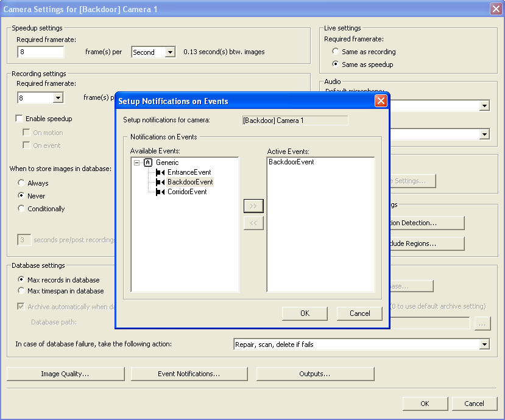Open the recording framerate dropdown
505x420 pixels.
[x=58, y=97]
